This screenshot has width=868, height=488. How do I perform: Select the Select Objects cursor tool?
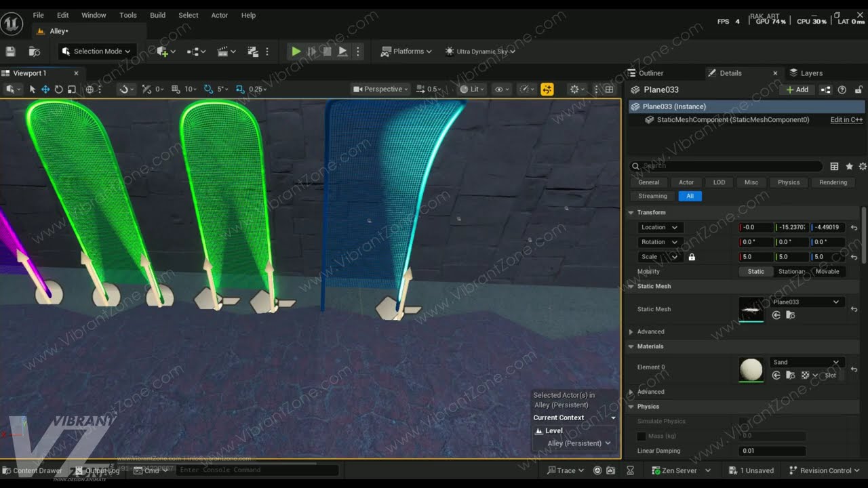coord(32,89)
